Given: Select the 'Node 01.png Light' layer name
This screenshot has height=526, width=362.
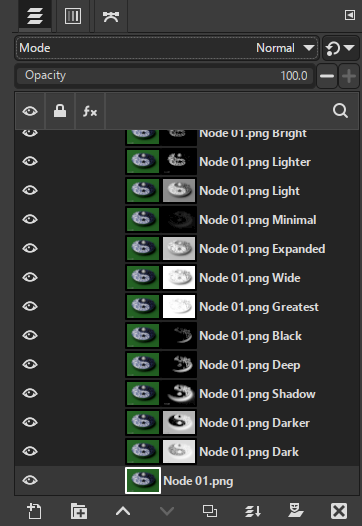Looking at the screenshot, I should [x=249, y=191].
